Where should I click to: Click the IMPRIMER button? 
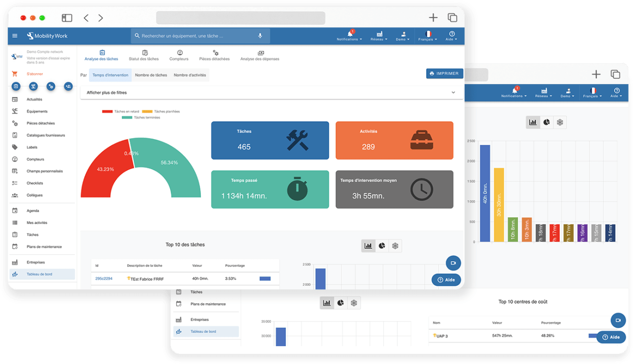point(444,73)
